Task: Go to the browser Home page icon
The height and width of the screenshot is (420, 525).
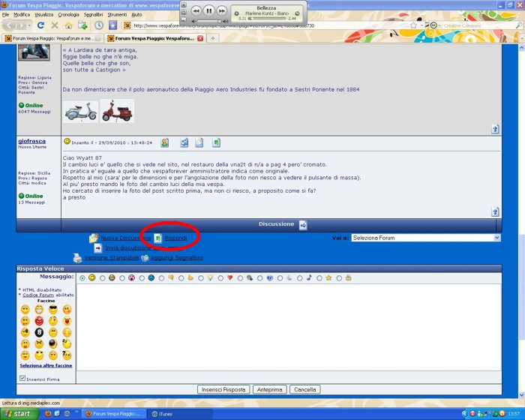Action: point(68,25)
